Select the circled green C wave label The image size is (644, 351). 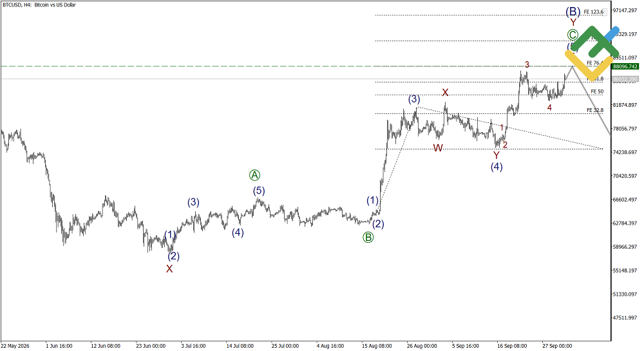coord(573,35)
